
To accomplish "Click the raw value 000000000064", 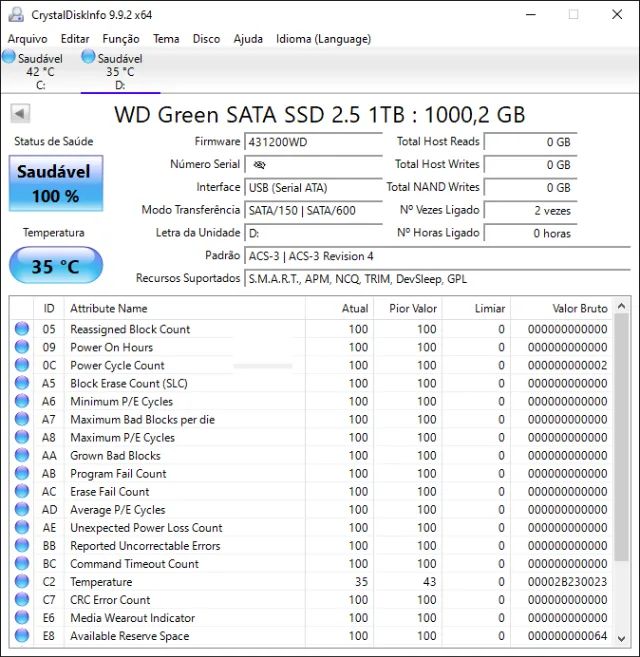I will [567, 636].
